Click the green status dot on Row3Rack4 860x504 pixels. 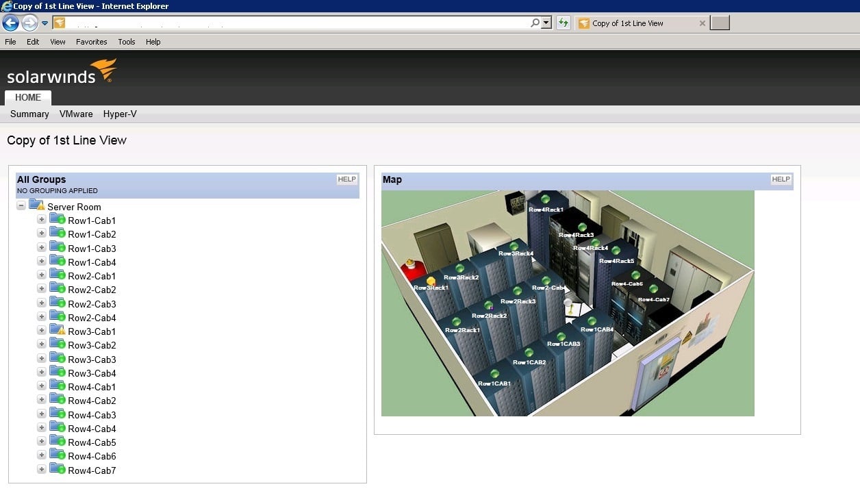tap(514, 246)
